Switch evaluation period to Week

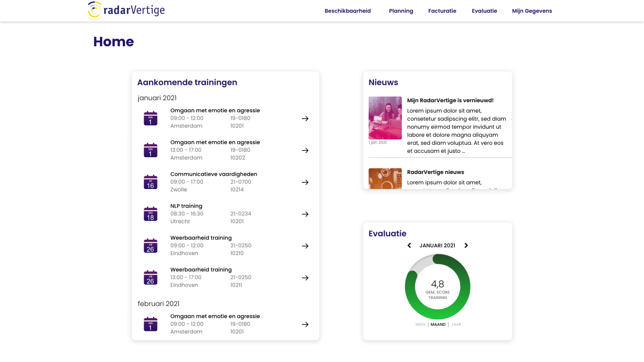420,325
